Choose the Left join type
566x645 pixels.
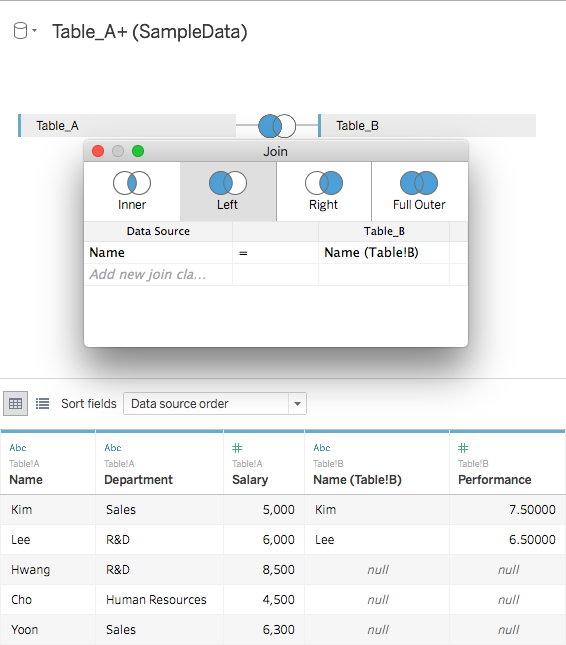pos(228,191)
